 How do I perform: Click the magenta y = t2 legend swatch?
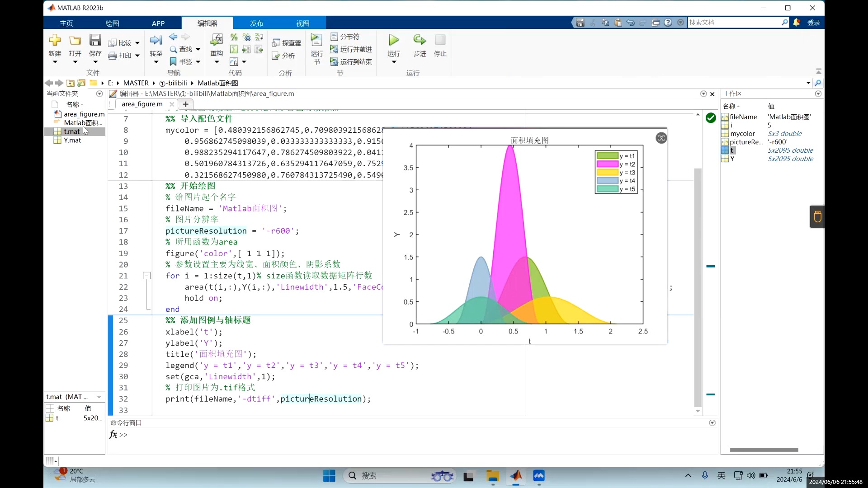click(607, 164)
